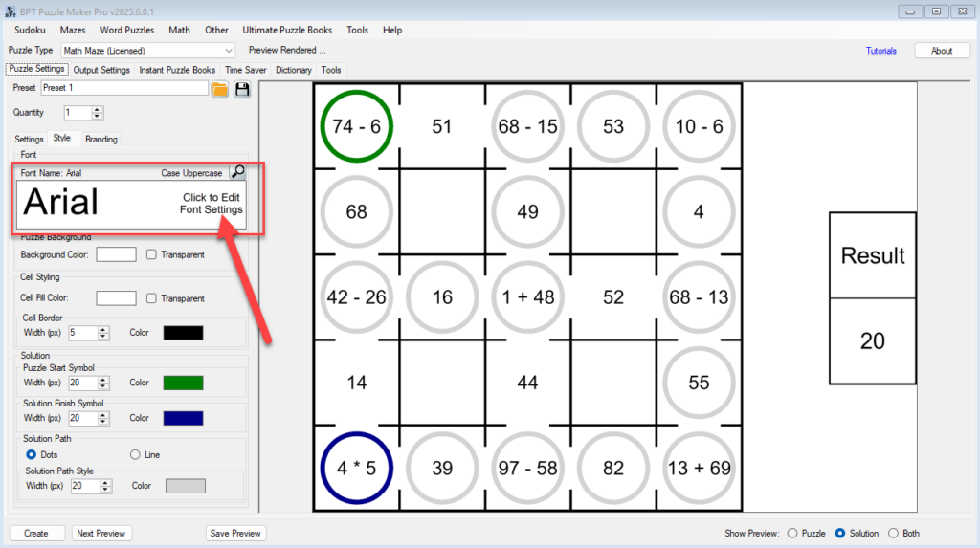Increase the Quantity spinner value
Viewport: 980px width, 548px height.
(97, 109)
